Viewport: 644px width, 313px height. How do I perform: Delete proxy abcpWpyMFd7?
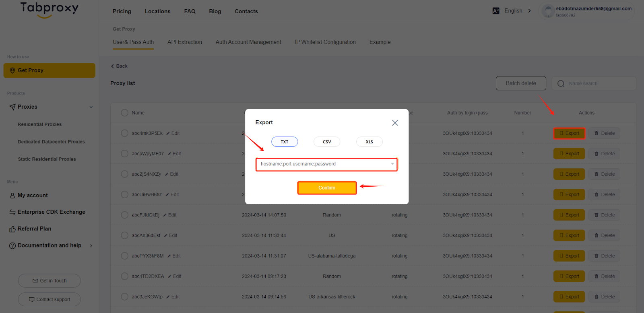605,154
